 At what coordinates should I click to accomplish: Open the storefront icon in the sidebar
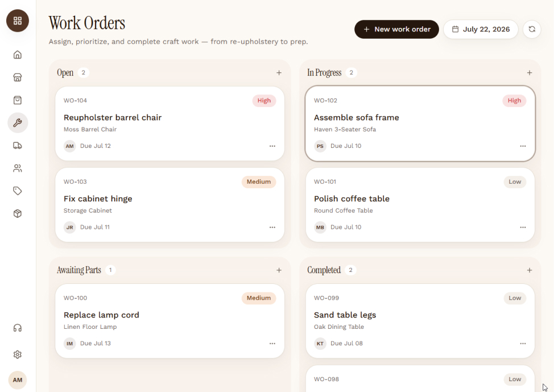[17, 77]
